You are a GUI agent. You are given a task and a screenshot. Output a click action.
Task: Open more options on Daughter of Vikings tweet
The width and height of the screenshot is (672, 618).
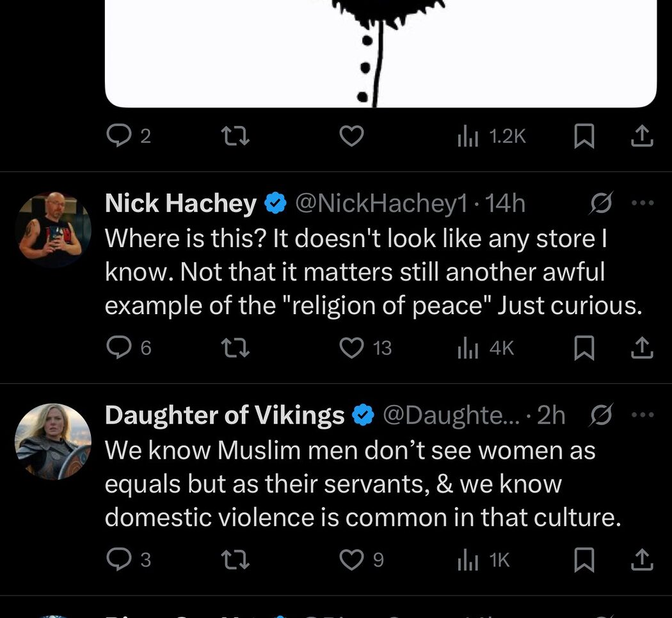coord(643,415)
